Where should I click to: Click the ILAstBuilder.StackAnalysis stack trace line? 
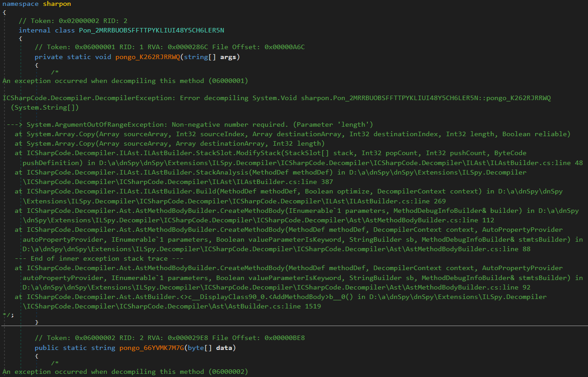[270, 172]
